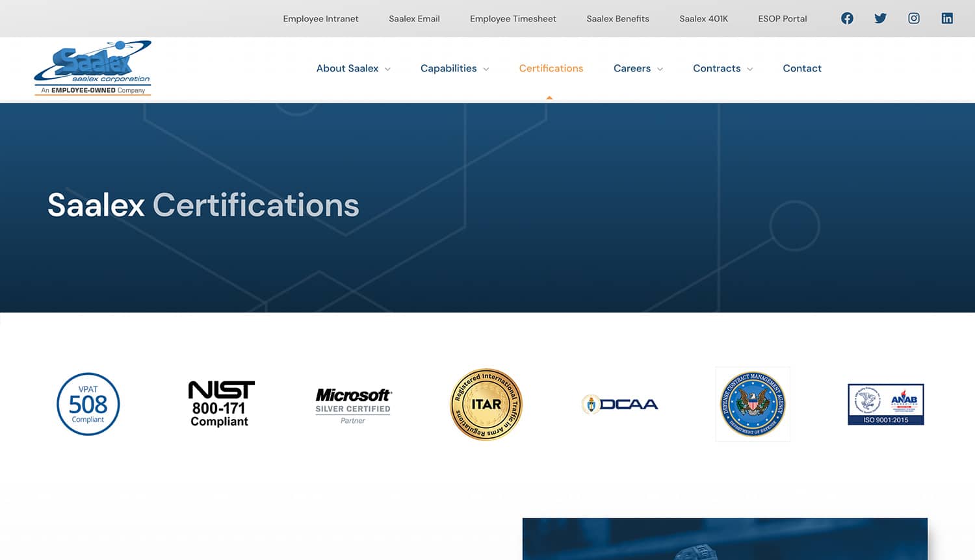
Task: Select the Certifications nav item
Action: point(551,68)
